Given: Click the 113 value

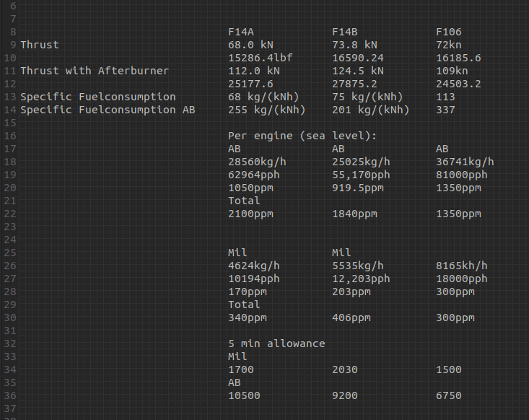Looking at the screenshot, I should [x=446, y=97].
